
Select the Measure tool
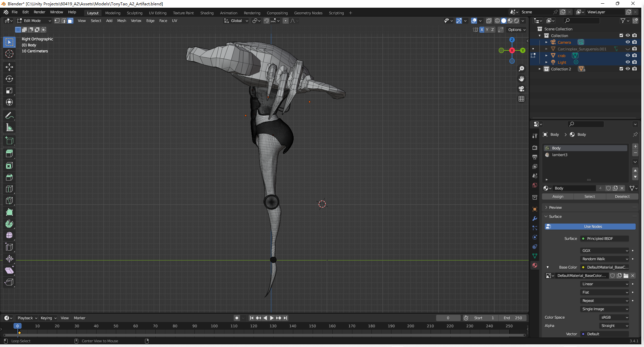(9, 127)
